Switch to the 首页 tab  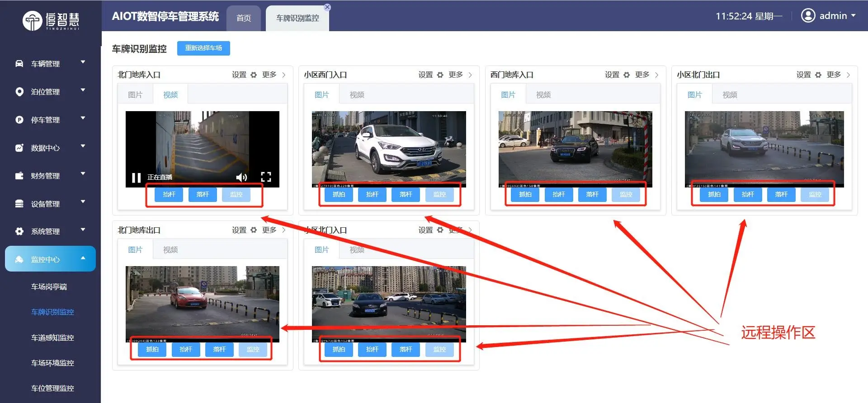244,18
